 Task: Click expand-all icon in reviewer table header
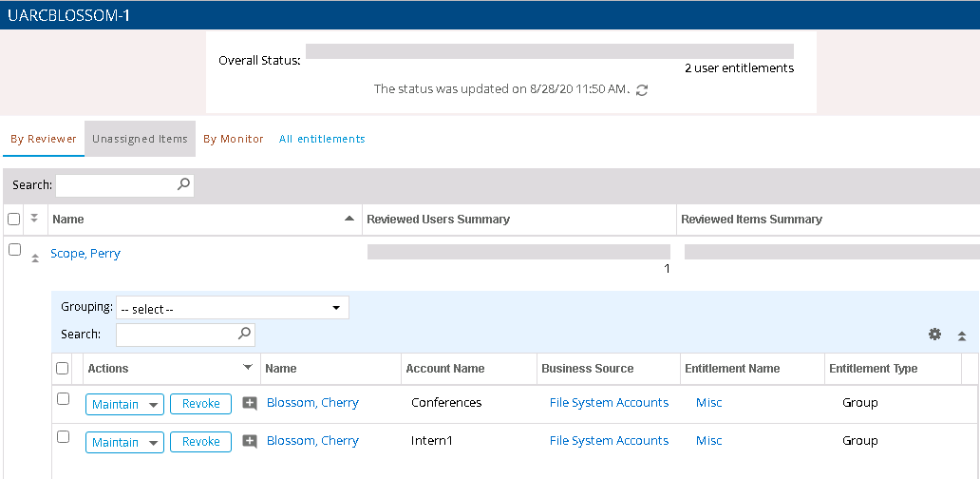34,219
